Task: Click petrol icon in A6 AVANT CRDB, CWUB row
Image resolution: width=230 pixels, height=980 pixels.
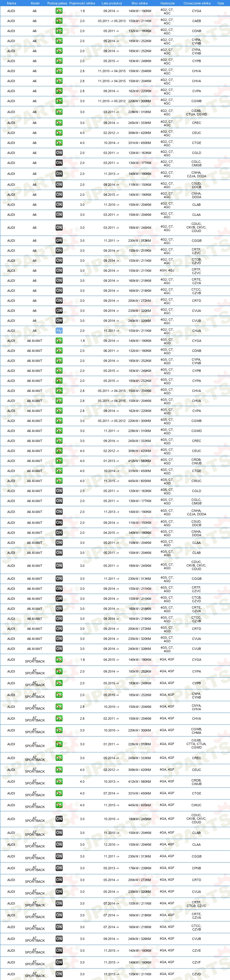Action: tap(59, 461)
